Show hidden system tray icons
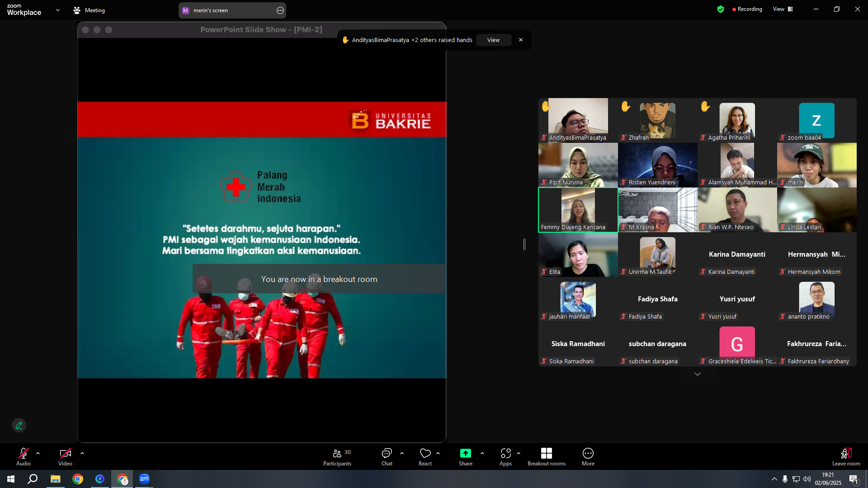Viewport: 868px width, 488px height. tap(774, 479)
